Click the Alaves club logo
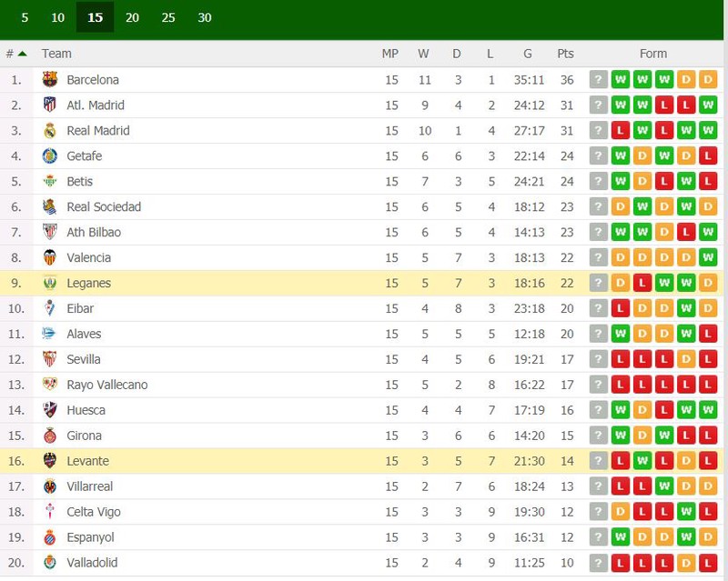The width and height of the screenshot is (728, 581). (x=49, y=333)
